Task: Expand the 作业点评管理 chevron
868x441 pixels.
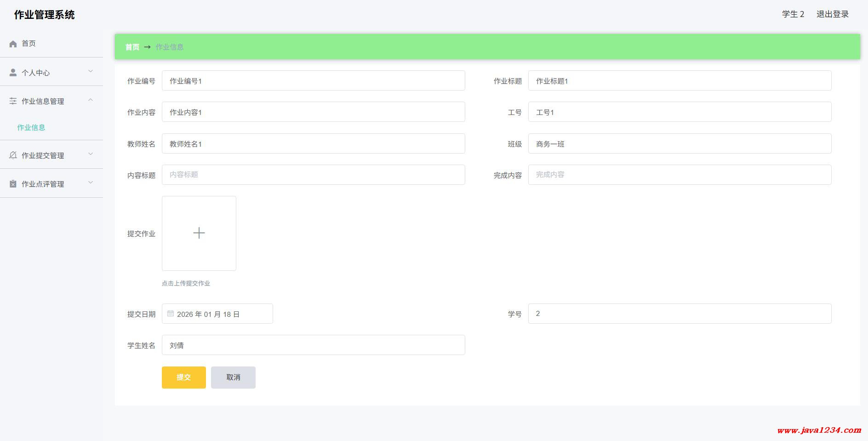Action: click(91, 183)
